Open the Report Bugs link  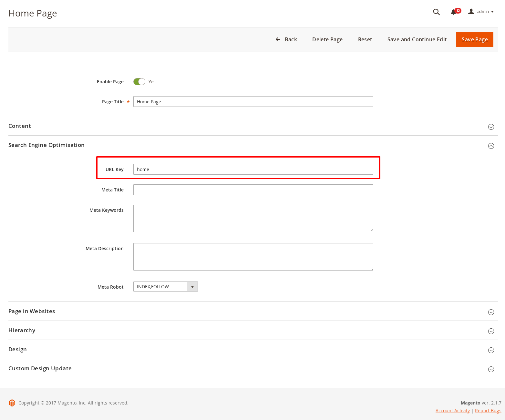tap(488, 411)
